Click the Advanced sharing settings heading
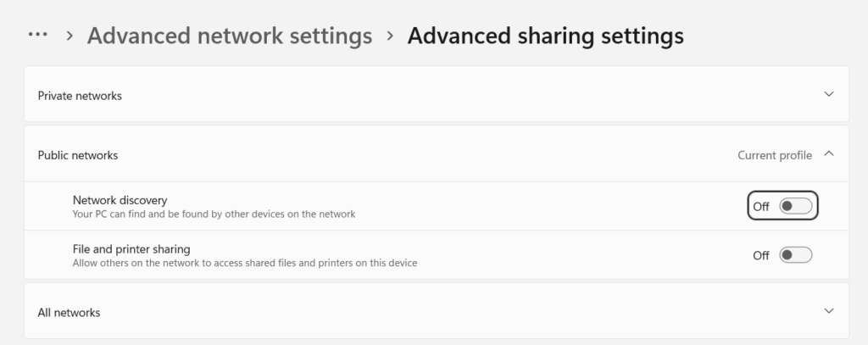This screenshot has width=868, height=345. (x=545, y=36)
